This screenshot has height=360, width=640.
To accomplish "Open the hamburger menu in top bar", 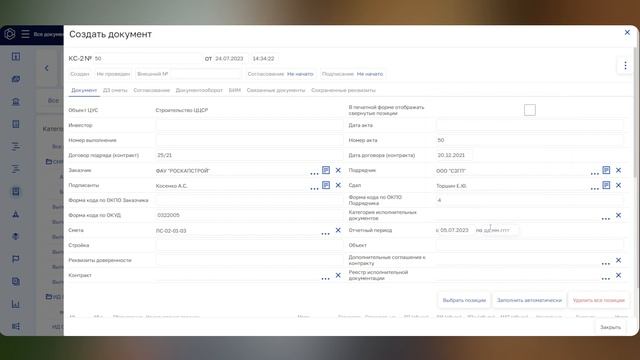I will [25, 34].
